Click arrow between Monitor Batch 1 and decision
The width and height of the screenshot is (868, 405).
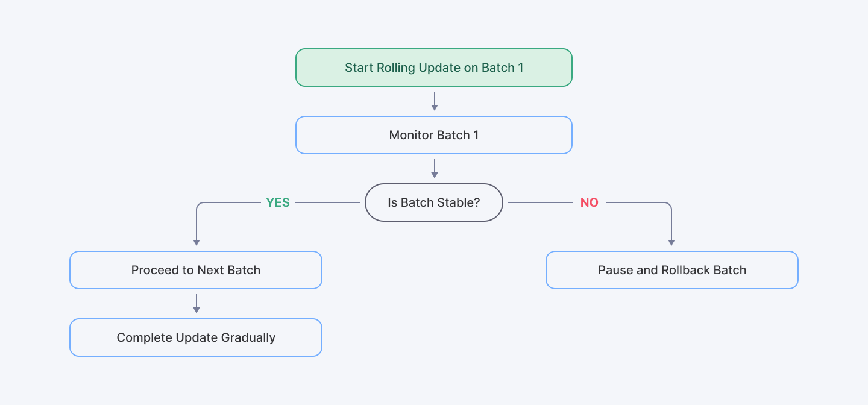(434, 168)
